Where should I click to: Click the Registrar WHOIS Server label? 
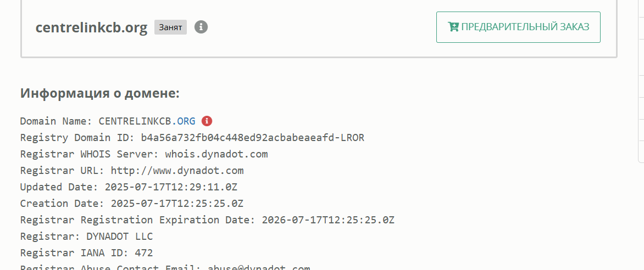(90, 154)
